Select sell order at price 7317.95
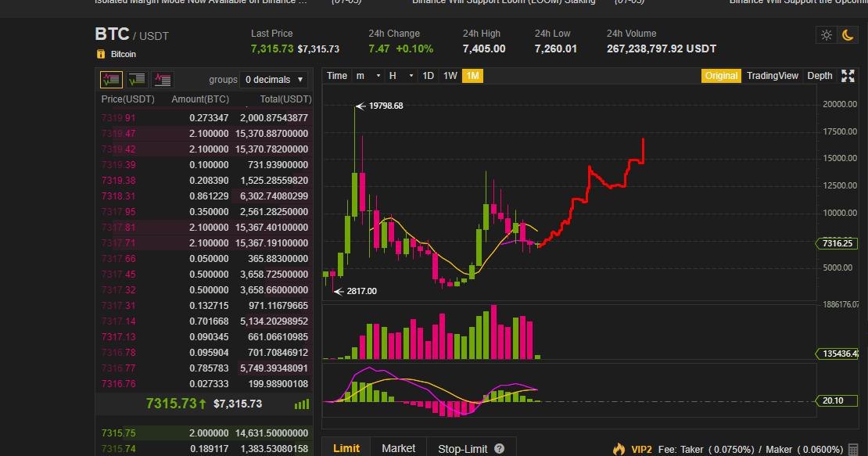Screen dimensions: 868x456 click(204, 211)
